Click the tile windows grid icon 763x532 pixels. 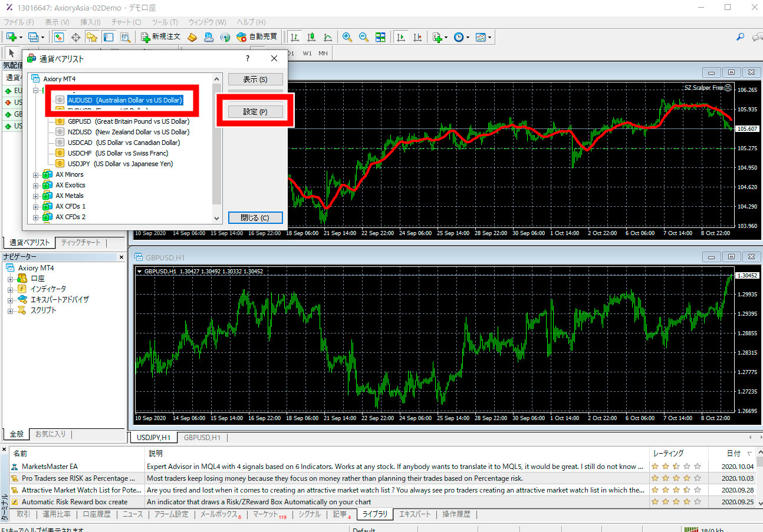pyautogui.click(x=380, y=37)
